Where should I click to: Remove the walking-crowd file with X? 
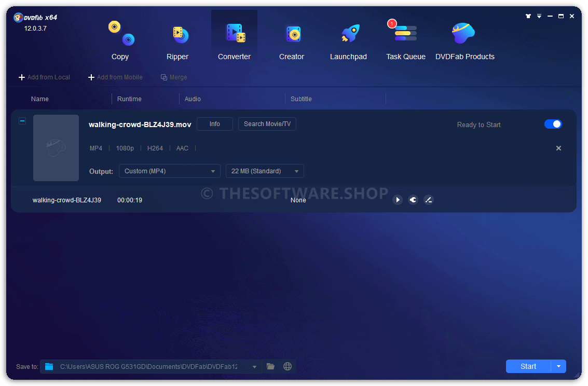coord(558,148)
